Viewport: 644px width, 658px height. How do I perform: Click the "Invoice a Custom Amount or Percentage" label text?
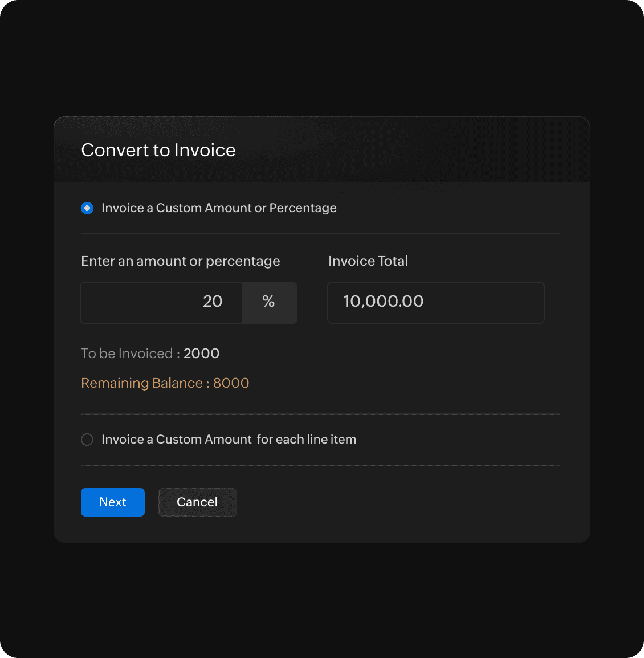pyautogui.click(x=219, y=208)
